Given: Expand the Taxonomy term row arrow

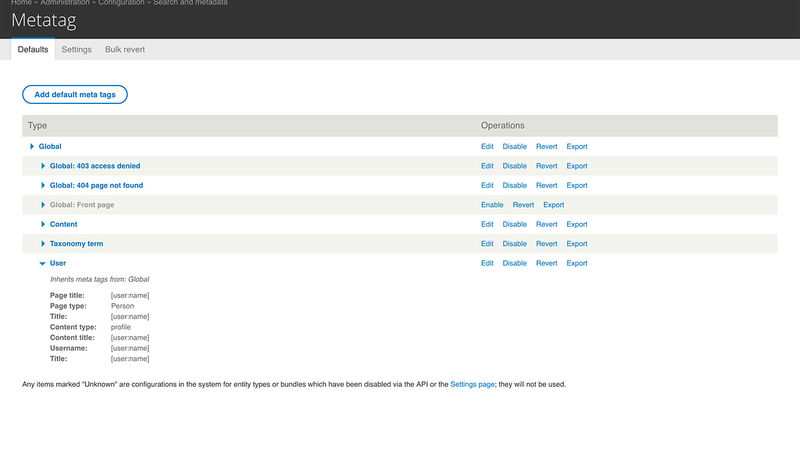Looking at the screenshot, I should tap(43, 243).
